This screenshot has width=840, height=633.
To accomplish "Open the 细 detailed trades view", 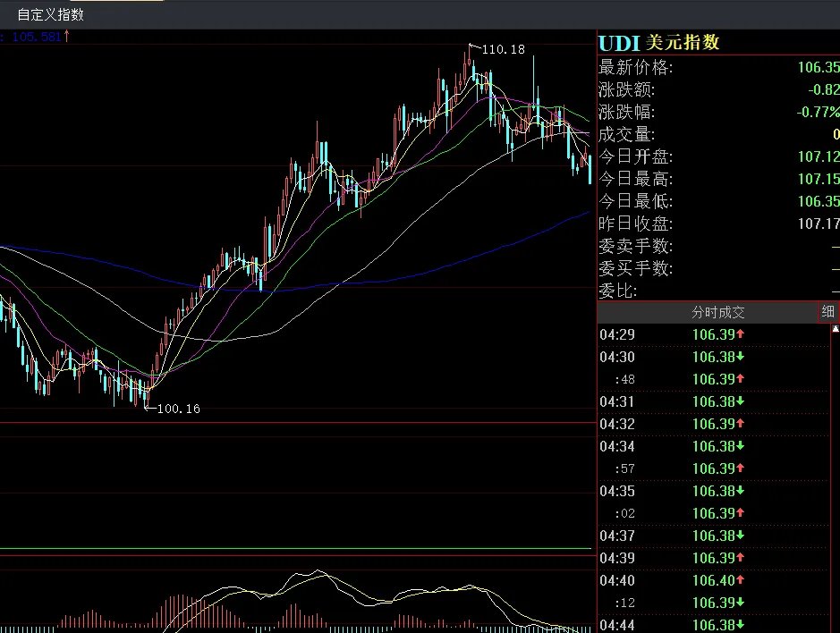I will 827,312.
